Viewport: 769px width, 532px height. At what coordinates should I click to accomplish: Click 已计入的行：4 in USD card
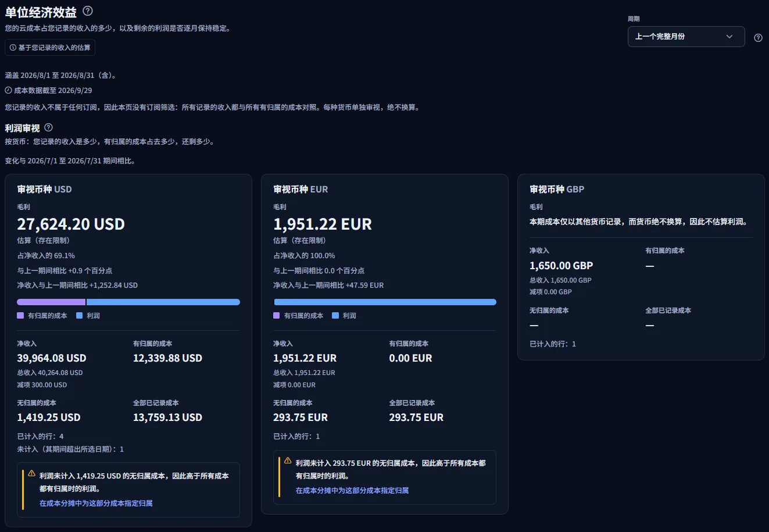pos(40,437)
